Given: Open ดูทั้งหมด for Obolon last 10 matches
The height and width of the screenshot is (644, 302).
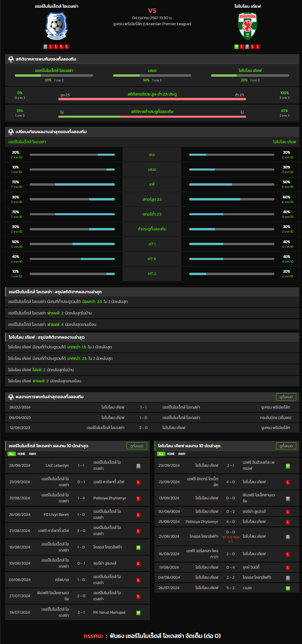Looking at the screenshot, I should coord(286,446).
